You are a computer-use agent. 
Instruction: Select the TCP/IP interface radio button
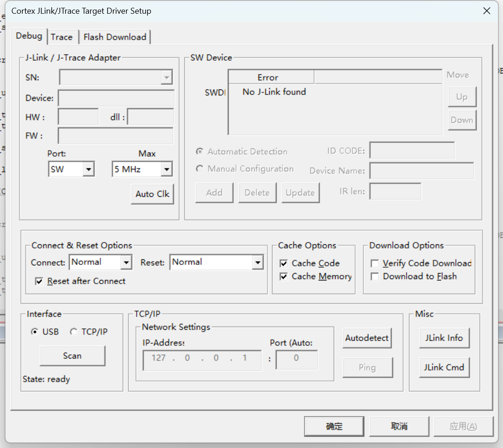[x=73, y=332]
